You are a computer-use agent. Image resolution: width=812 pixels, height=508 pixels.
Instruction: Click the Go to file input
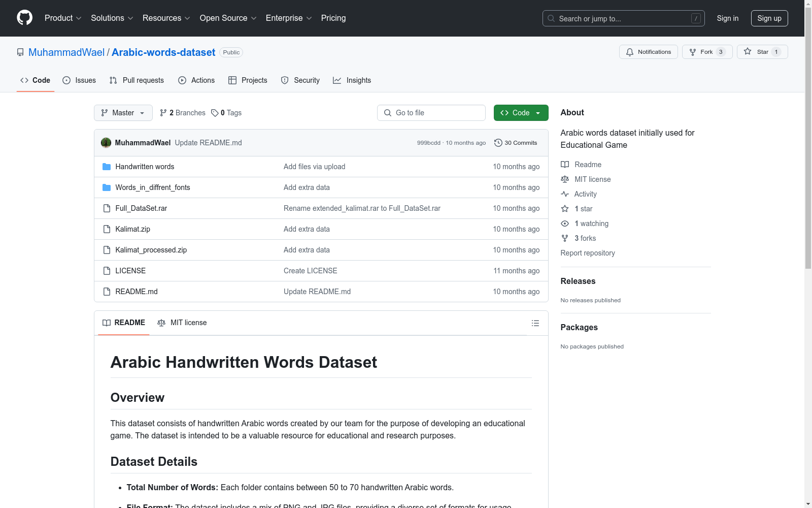pyautogui.click(x=431, y=113)
